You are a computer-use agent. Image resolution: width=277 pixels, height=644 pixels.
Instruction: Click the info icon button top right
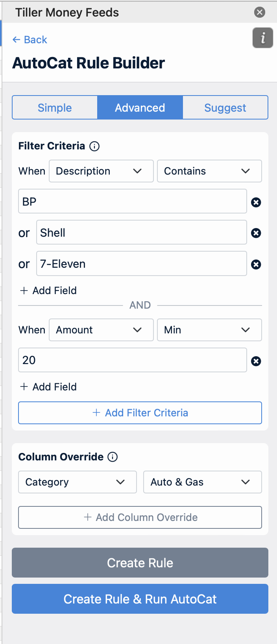tap(262, 38)
